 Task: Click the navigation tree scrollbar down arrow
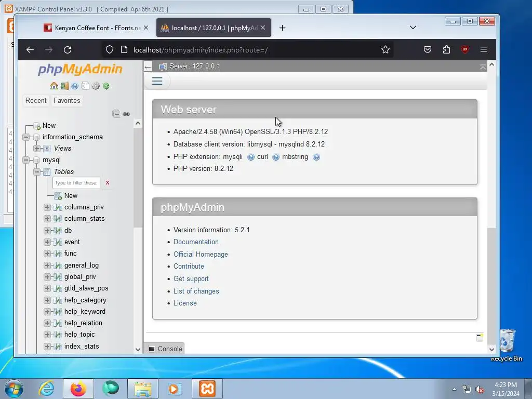[138, 350]
